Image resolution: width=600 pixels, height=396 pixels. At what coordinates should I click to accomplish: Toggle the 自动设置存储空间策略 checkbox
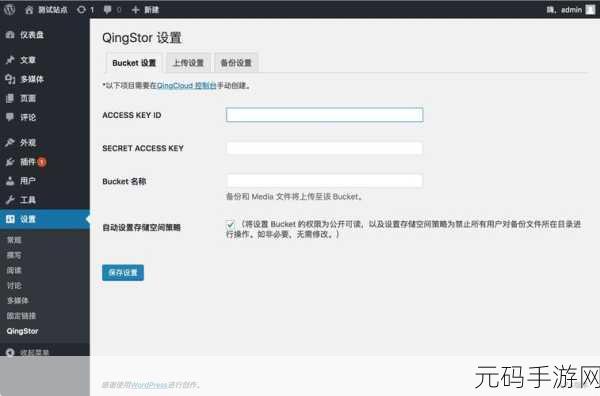pos(230,225)
